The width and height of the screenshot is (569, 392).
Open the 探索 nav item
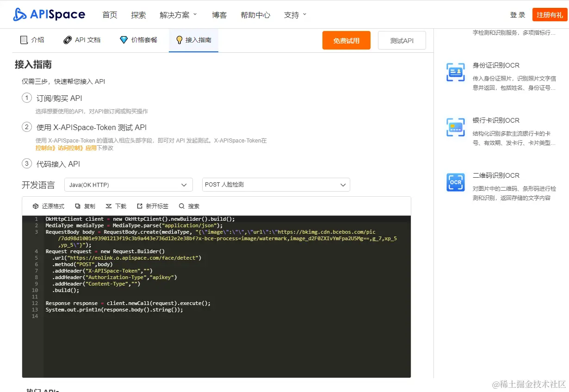(138, 15)
